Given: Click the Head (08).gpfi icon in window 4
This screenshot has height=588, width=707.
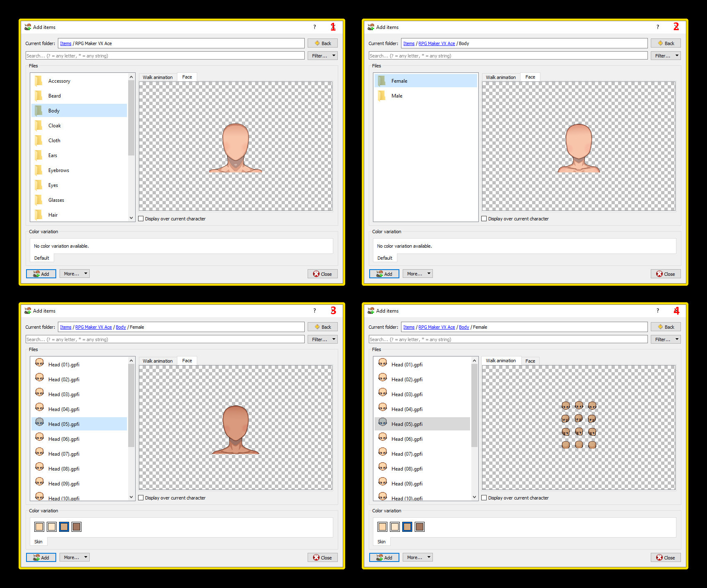Looking at the screenshot, I should pos(383,467).
